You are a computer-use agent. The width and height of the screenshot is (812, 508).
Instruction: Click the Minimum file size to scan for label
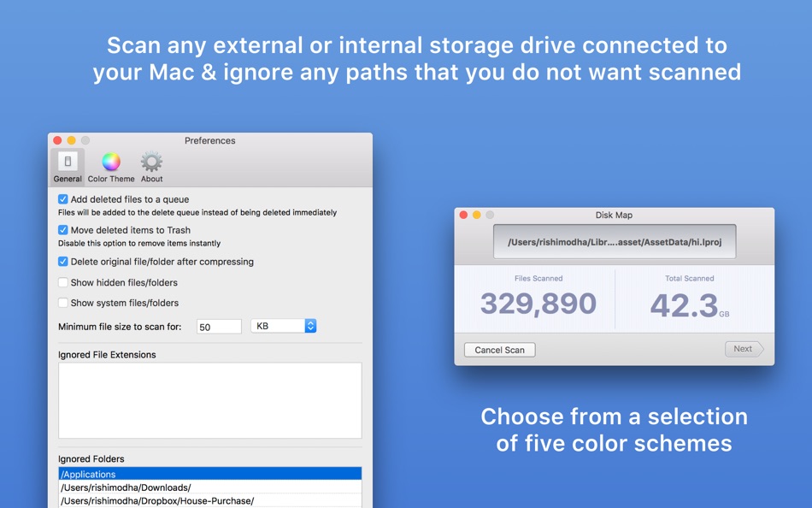tap(120, 327)
